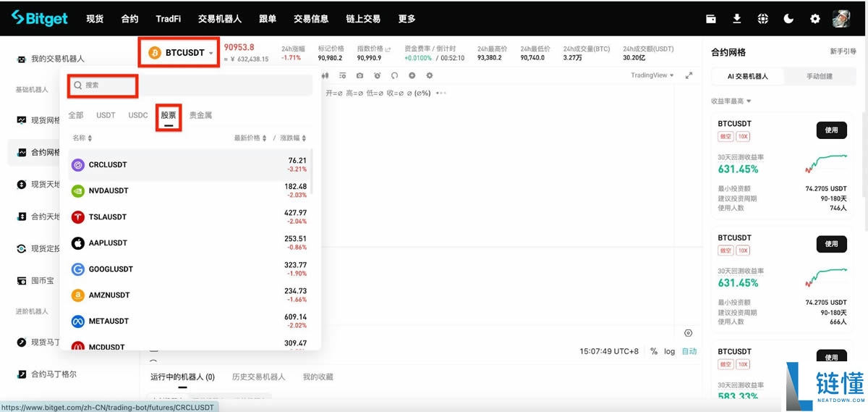Open the 历史交易机器人 tab
The image size is (868, 412).
click(258, 377)
